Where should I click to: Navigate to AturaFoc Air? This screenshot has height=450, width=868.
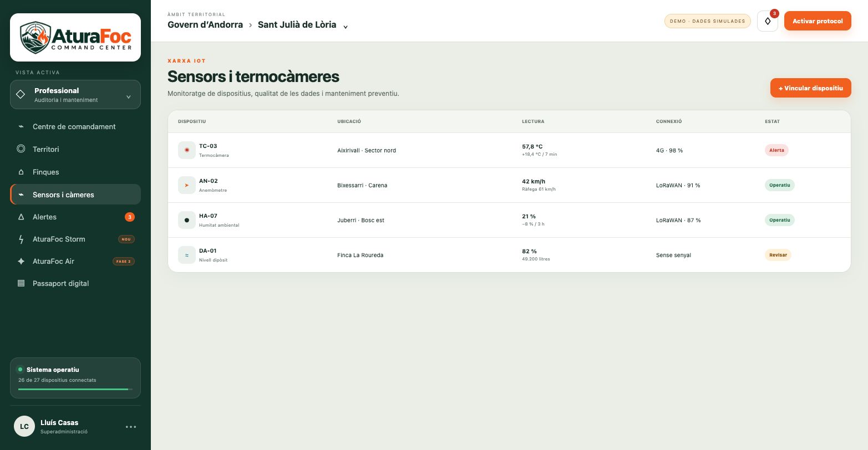[75, 261]
